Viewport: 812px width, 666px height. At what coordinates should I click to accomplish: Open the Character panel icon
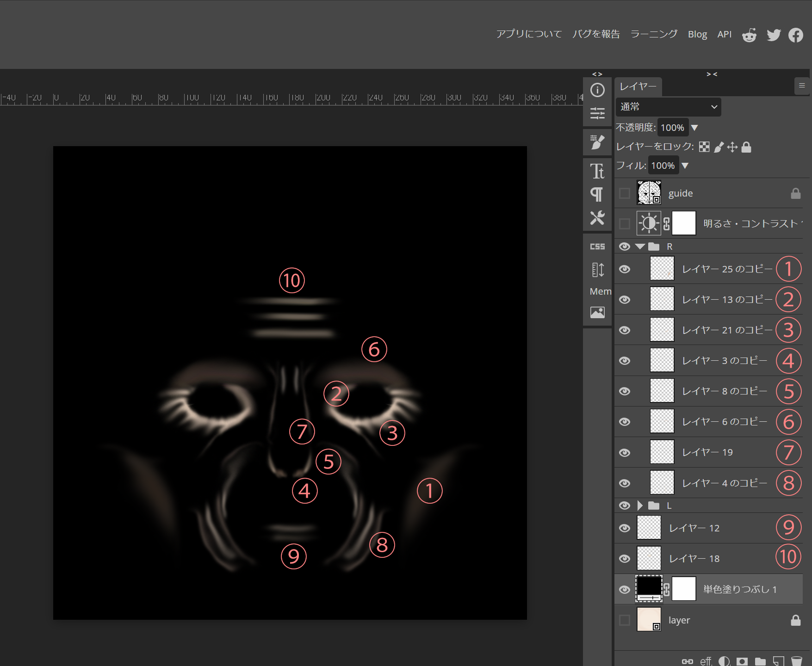[597, 171]
